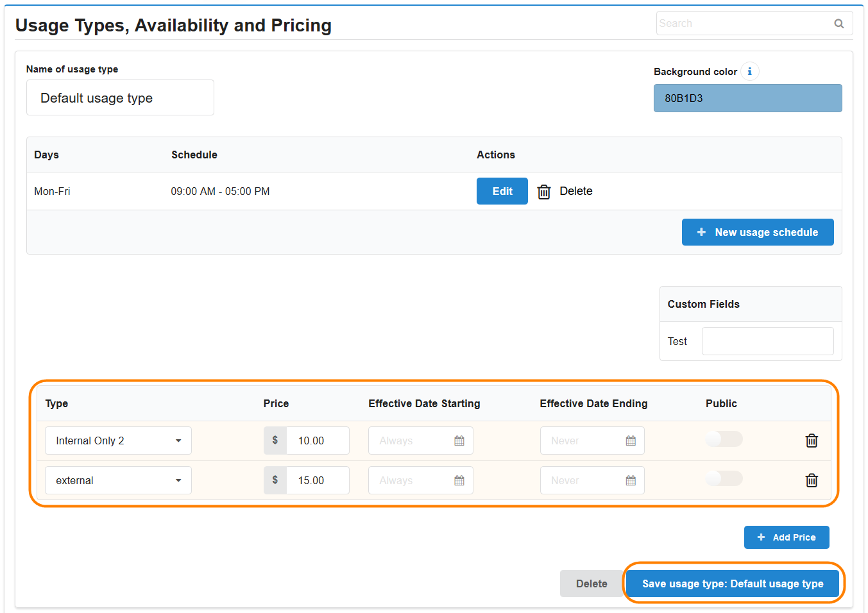Click trash icon for Mon-Fri schedule
Image resolution: width=868 pixels, height=613 pixels.
point(543,192)
